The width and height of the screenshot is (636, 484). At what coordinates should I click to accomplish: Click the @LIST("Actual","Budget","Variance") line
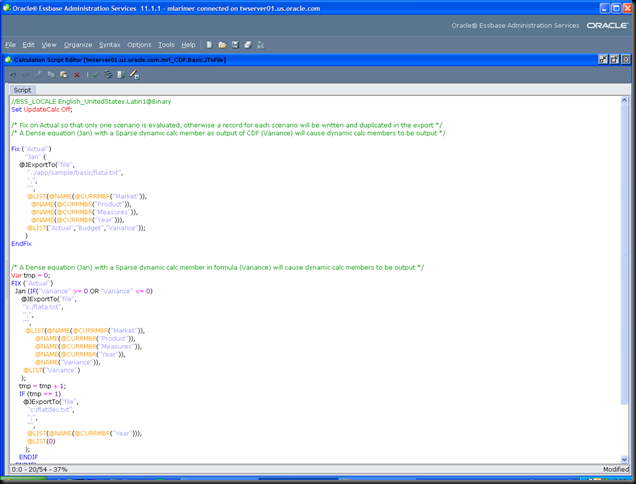pyautogui.click(x=86, y=228)
